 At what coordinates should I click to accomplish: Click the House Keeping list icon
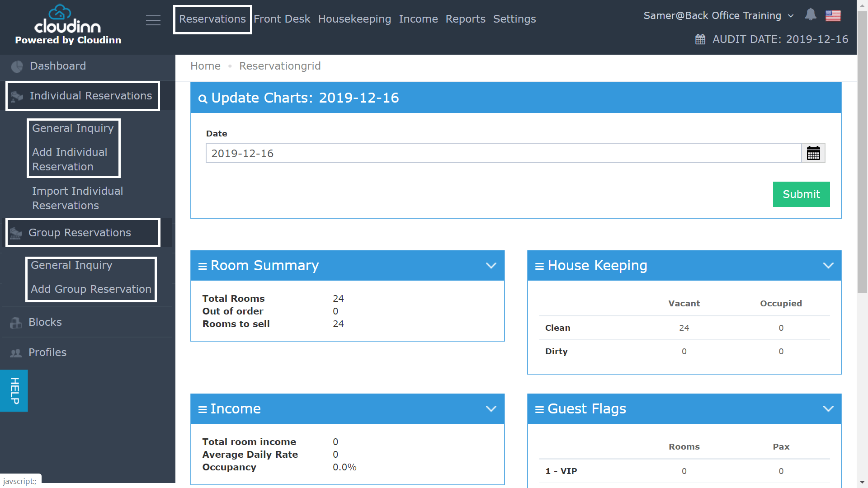539,266
